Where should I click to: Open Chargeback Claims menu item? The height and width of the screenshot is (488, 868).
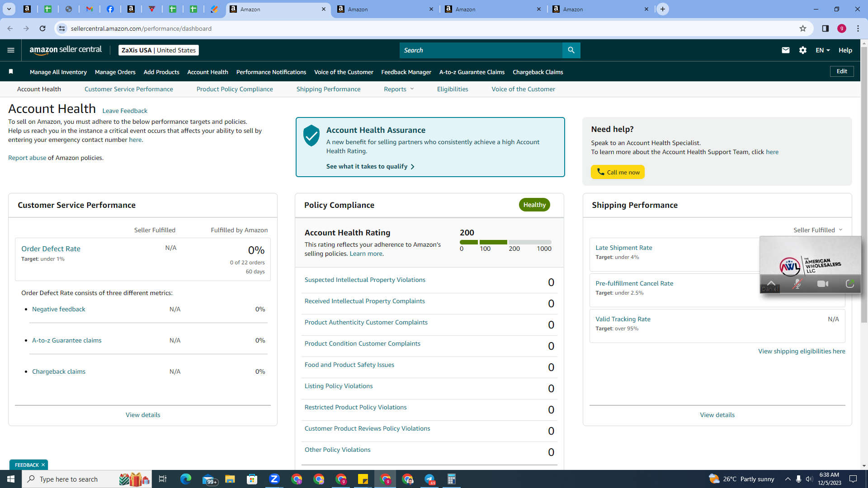[x=538, y=72]
